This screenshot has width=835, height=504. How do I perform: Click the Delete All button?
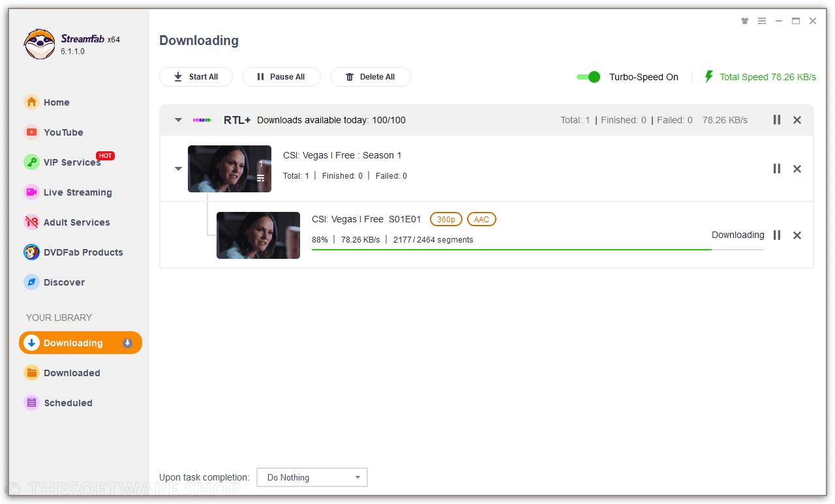click(x=371, y=77)
